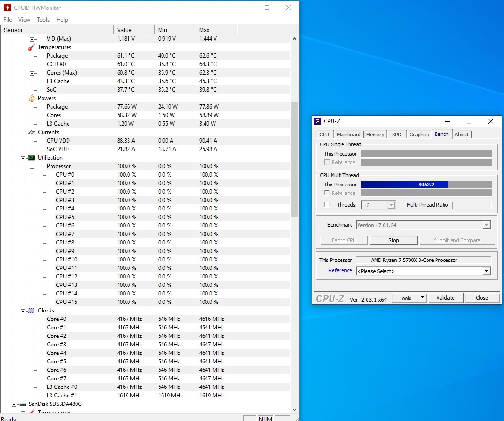Switch to the Memory tab
Viewport: 504px width, 421px height.
(375, 135)
